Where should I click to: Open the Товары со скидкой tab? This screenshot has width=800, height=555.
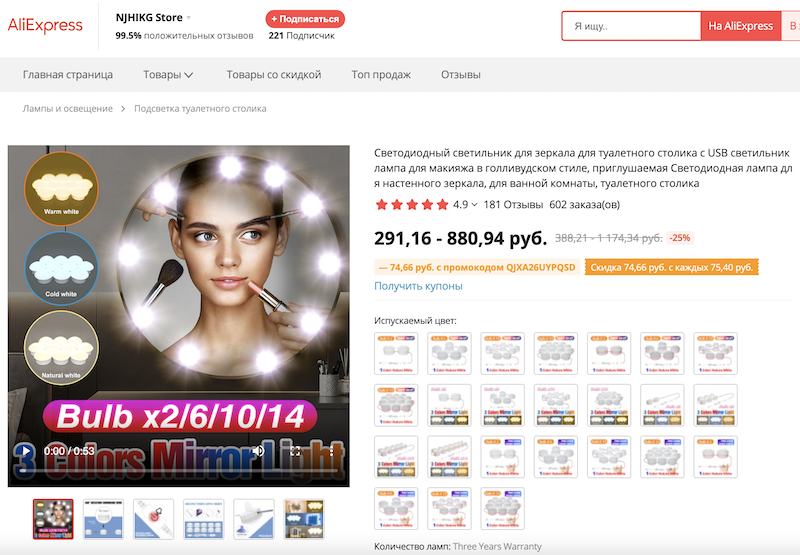[x=273, y=75]
